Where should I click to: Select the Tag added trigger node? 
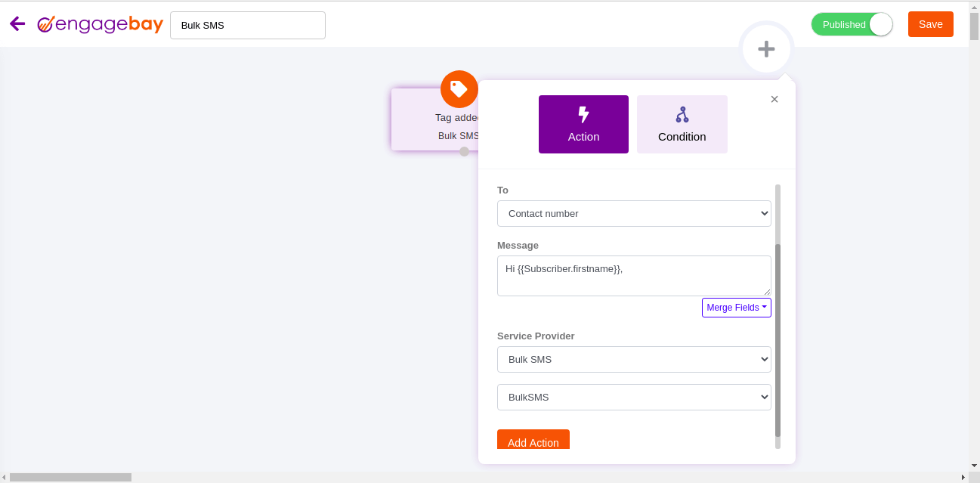pos(435,119)
